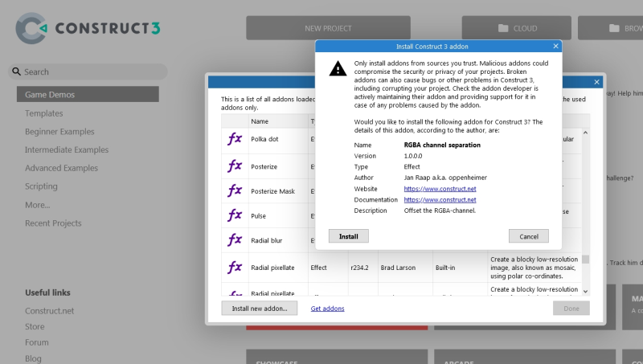The image size is (643, 364).
Task: Open the Documentation link in the addon details
Action: [x=440, y=199]
